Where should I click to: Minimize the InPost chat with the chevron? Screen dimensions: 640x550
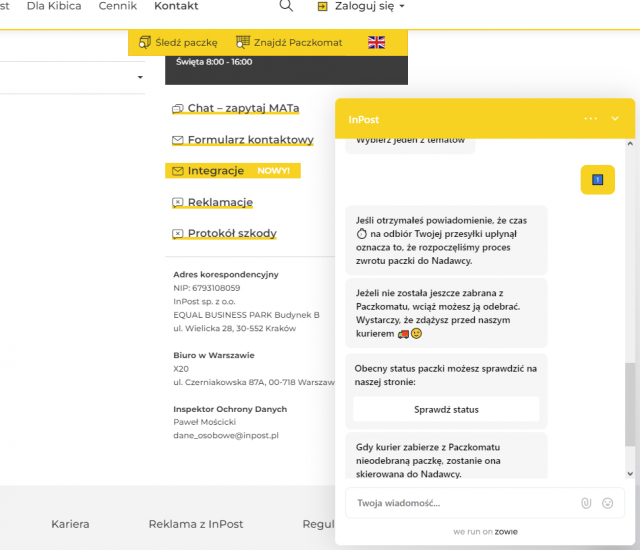(x=615, y=119)
